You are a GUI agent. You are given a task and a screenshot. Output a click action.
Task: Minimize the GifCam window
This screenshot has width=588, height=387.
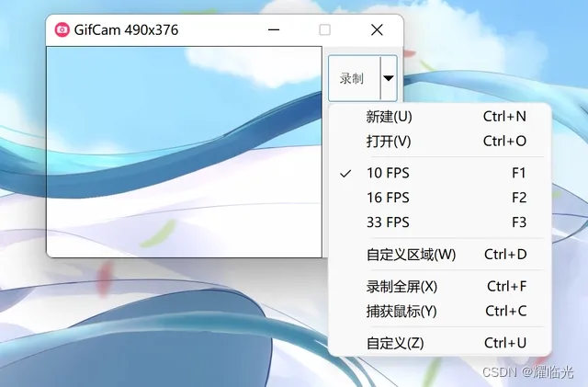point(274,29)
